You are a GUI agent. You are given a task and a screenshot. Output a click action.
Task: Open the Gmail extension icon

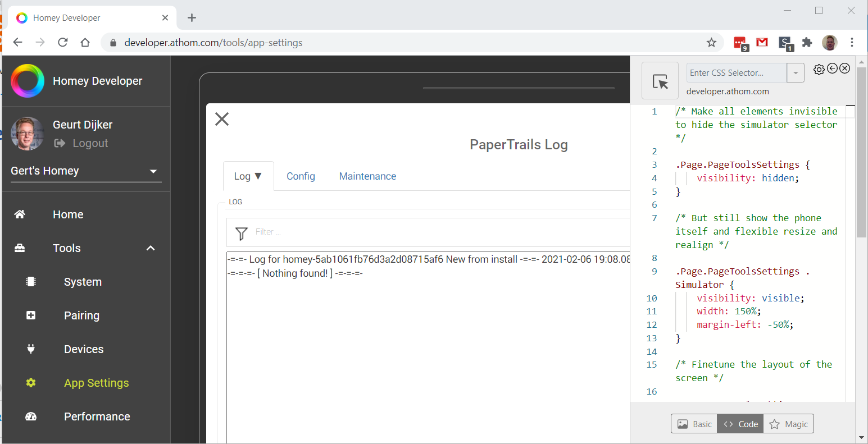point(762,43)
